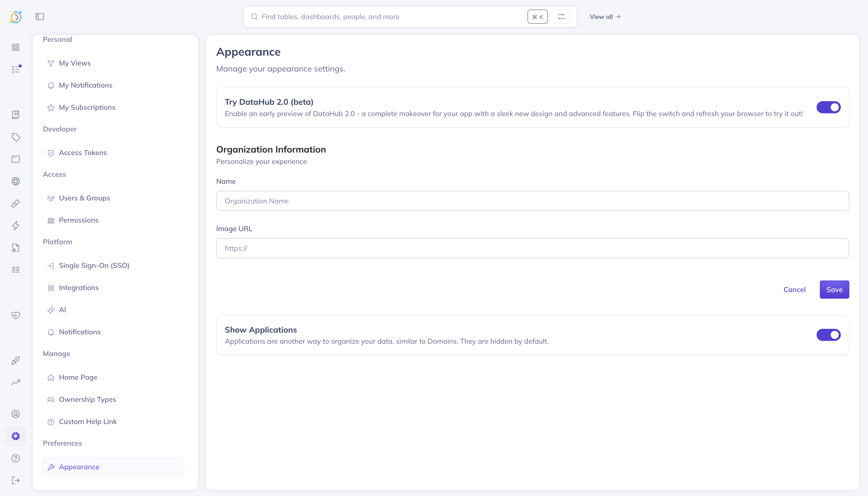Open the health heartbeat icon in left rail
This screenshot has height=496, width=868.
tap(16, 315)
